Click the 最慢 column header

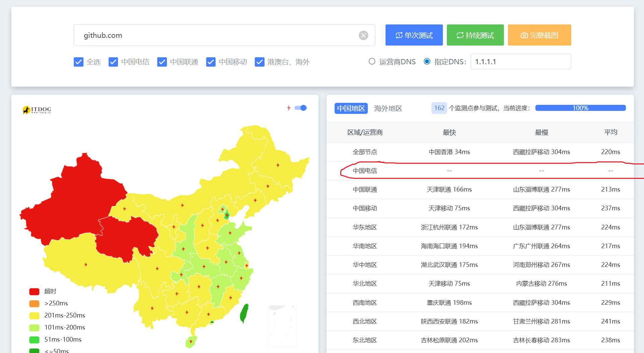(x=541, y=132)
